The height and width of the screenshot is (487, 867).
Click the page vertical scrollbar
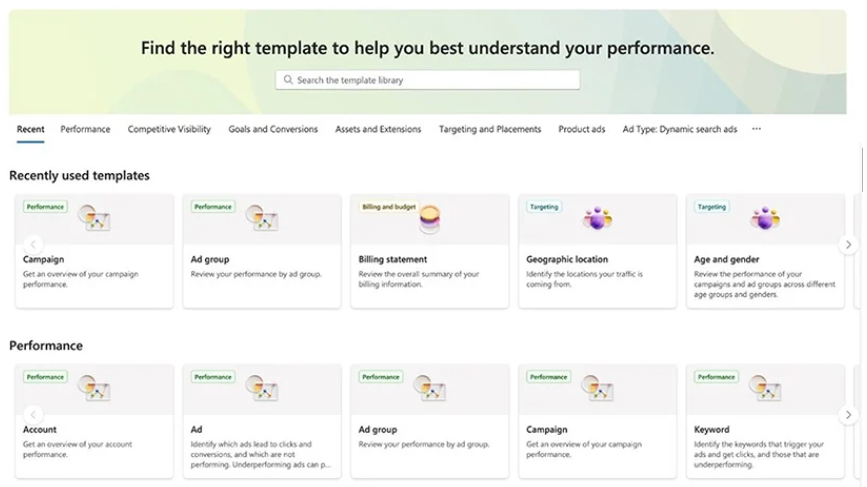(x=862, y=169)
